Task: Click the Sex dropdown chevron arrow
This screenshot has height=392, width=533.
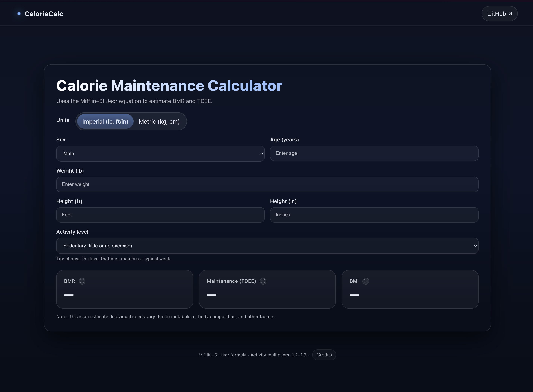Action: [x=261, y=154]
